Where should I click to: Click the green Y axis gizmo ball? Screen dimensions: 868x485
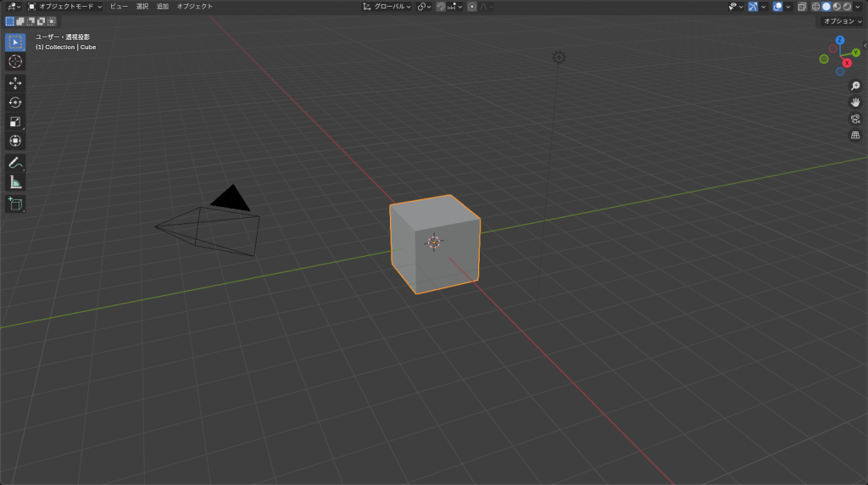point(856,53)
